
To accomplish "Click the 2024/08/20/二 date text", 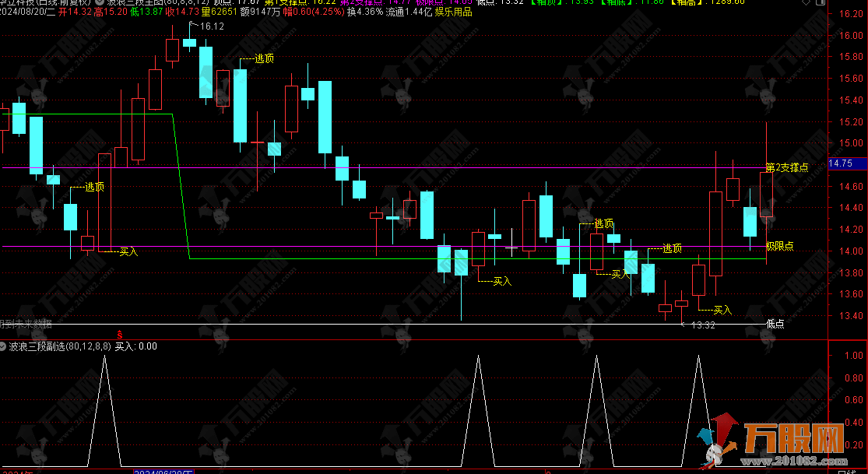I will (27, 12).
